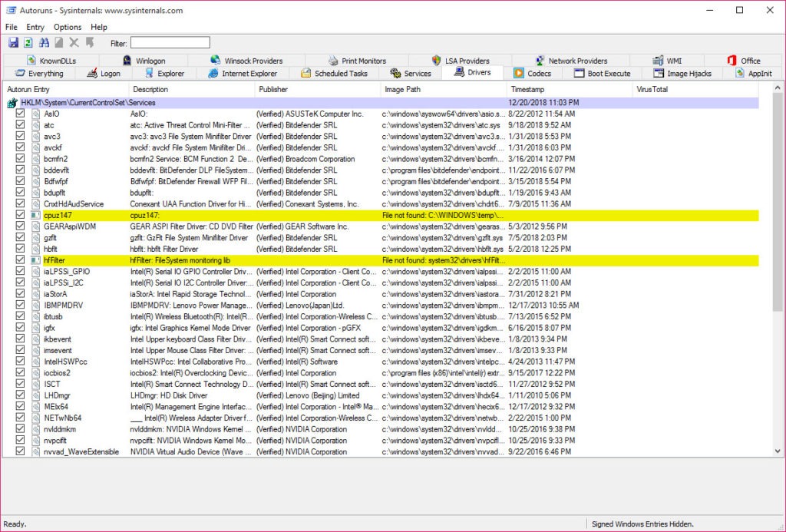Toggle the LHDmgr entry checkbox
786x532 pixels.
tap(20, 395)
